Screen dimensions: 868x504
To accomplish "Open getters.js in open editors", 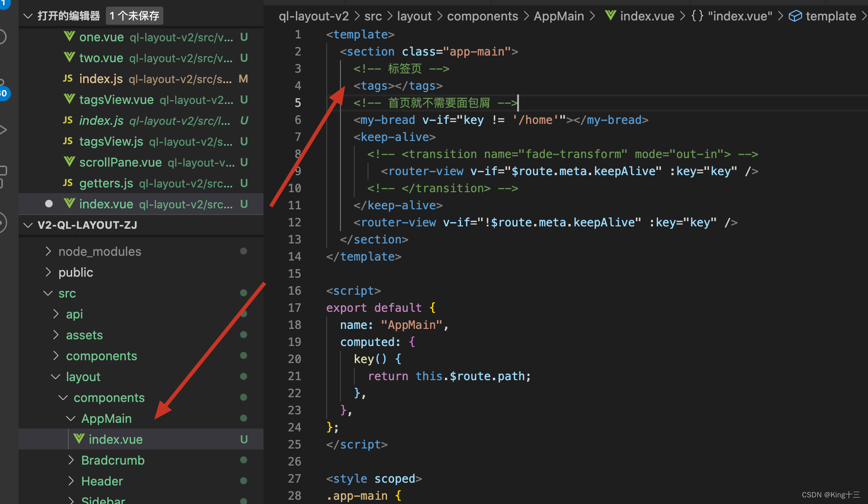I will click(x=141, y=183).
